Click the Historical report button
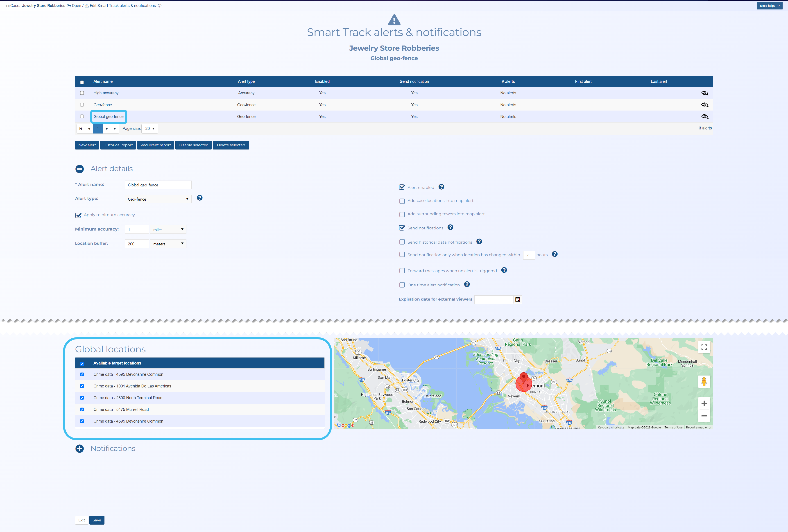Viewport: 788px width, 532px height. pyautogui.click(x=118, y=145)
